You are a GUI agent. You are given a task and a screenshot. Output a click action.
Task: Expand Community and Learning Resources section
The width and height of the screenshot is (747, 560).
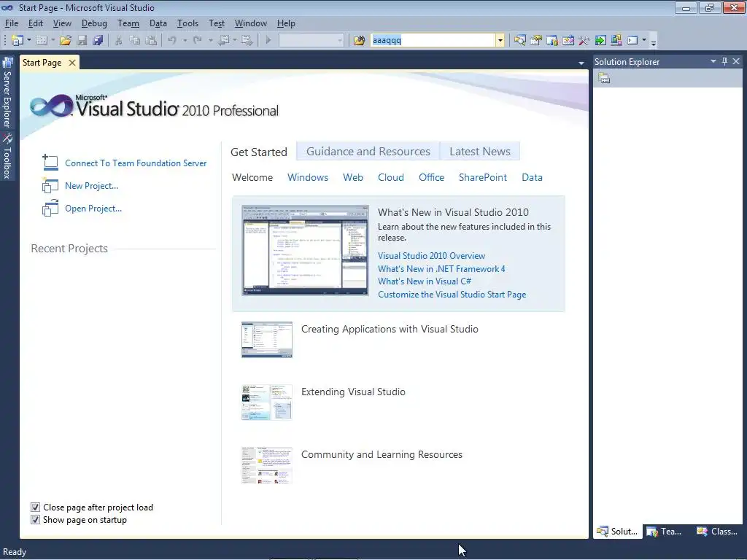382,454
